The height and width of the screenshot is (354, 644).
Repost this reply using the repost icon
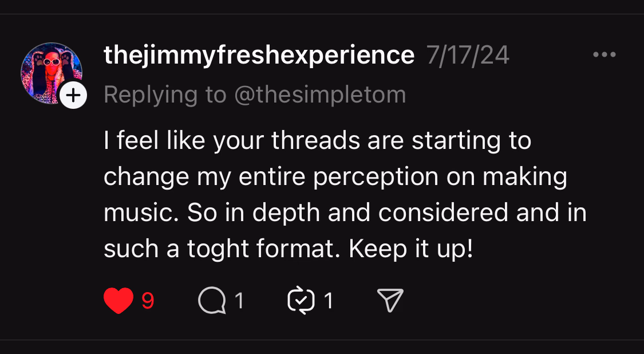click(x=301, y=301)
